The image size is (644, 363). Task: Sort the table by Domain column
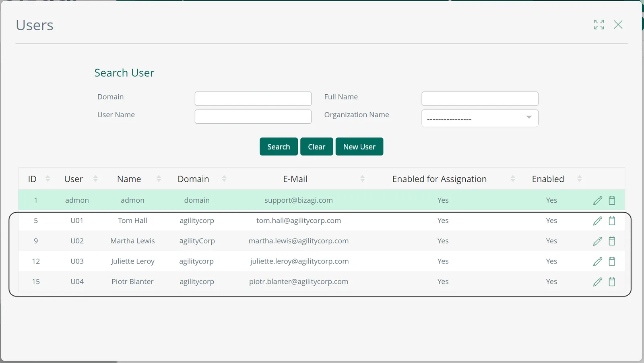click(224, 178)
